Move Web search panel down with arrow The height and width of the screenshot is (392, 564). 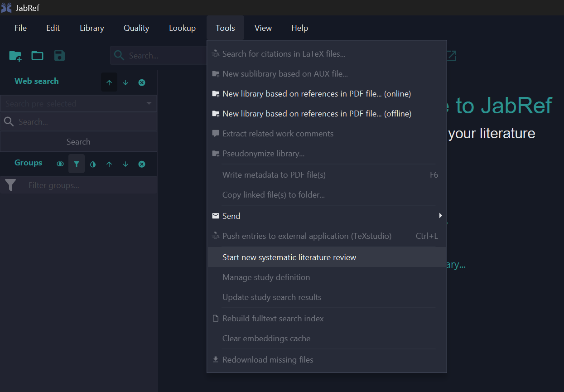click(125, 82)
